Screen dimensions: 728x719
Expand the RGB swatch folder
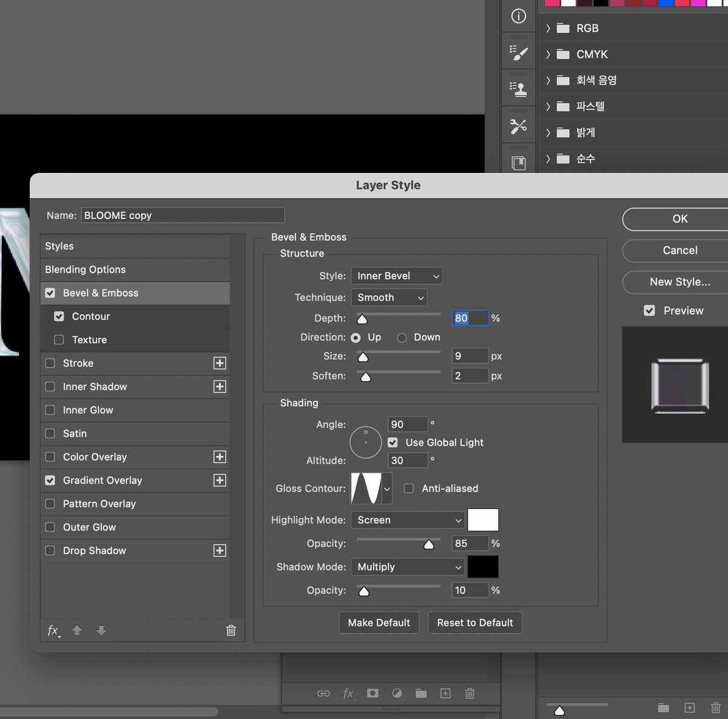click(548, 29)
